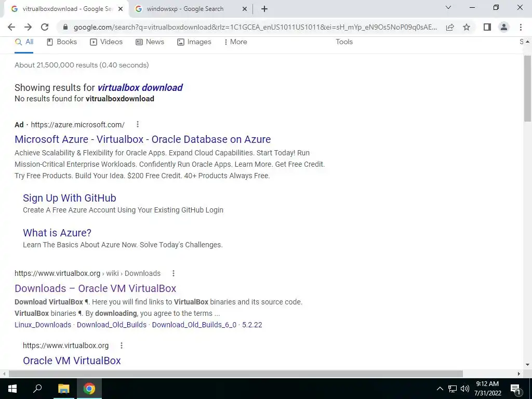Open the notification center icon

515,389
